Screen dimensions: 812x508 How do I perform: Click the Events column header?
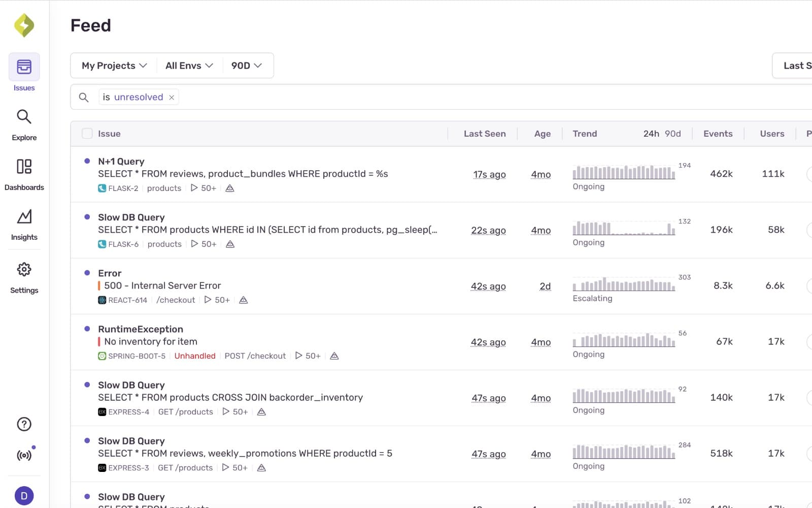(x=718, y=134)
